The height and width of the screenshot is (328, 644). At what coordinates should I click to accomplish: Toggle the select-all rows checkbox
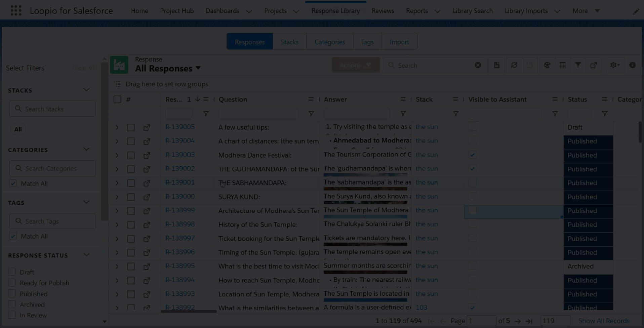click(x=117, y=99)
